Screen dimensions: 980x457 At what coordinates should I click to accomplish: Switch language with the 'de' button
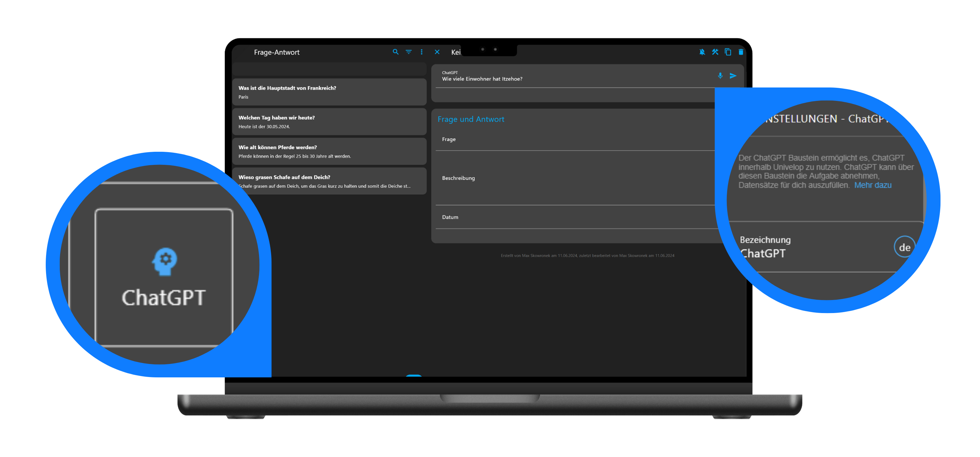tap(905, 247)
